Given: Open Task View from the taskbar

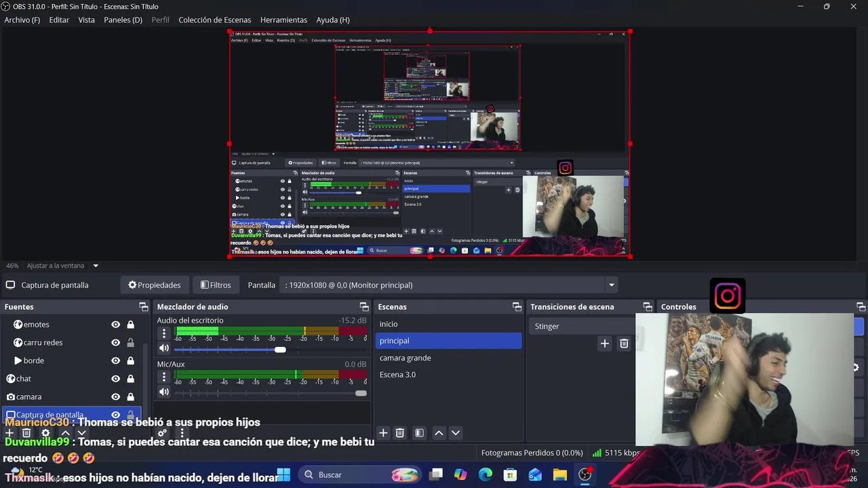Looking at the screenshot, I should click(x=436, y=474).
